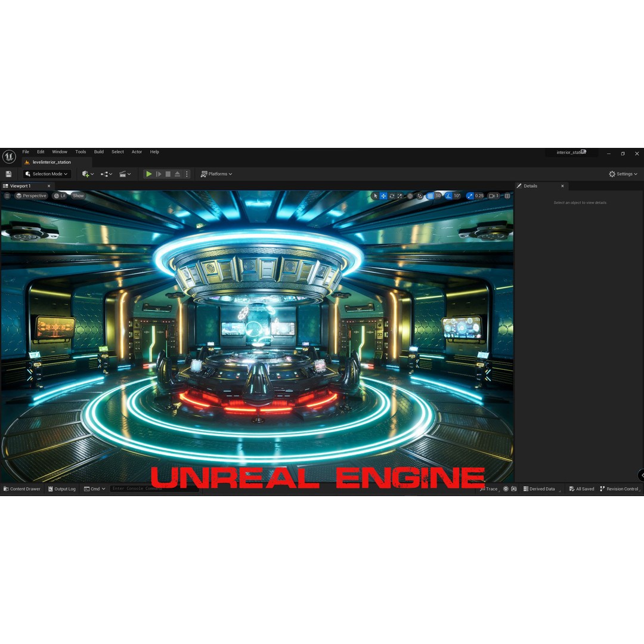This screenshot has height=644, width=644.
Task: Open the Output Log
Action: pyautogui.click(x=62, y=489)
